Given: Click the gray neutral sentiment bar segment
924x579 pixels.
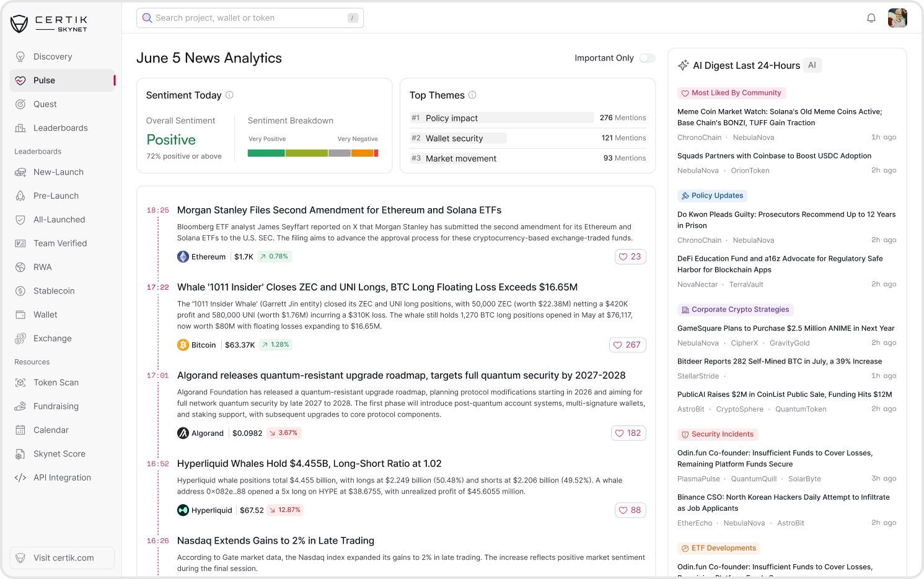Looking at the screenshot, I should [340, 153].
